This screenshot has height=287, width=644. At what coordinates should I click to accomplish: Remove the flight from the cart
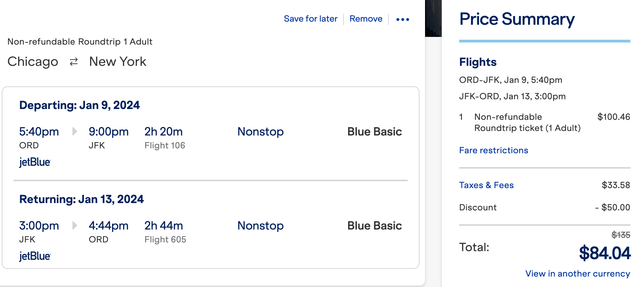pos(366,19)
